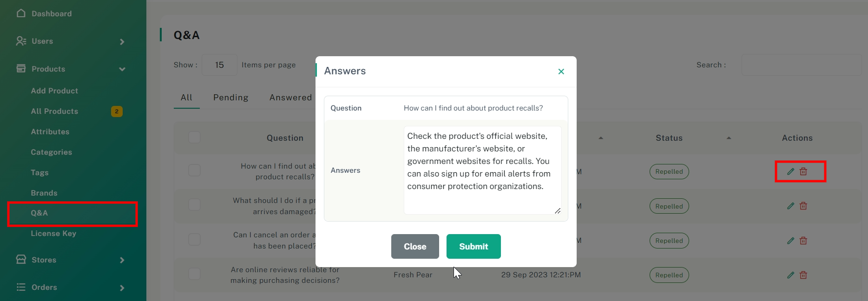Delete the third question row via trash icon
The height and width of the screenshot is (301, 868).
[x=803, y=241]
